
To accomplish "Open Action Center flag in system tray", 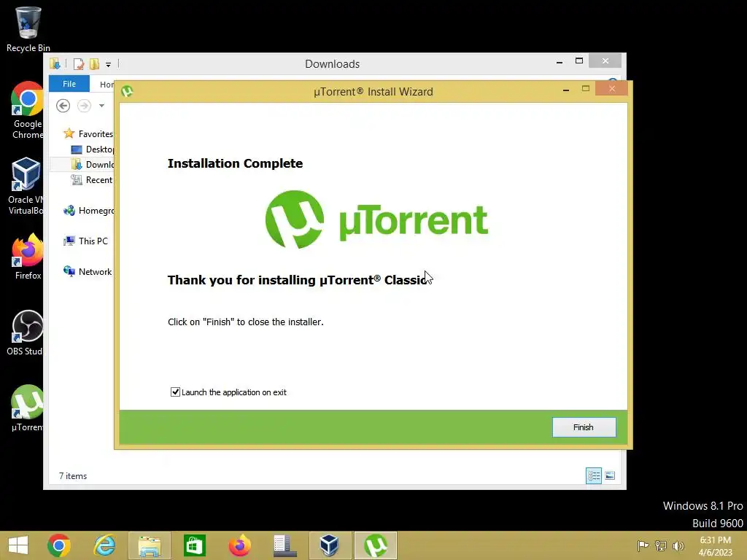I will [x=643, y=545].
